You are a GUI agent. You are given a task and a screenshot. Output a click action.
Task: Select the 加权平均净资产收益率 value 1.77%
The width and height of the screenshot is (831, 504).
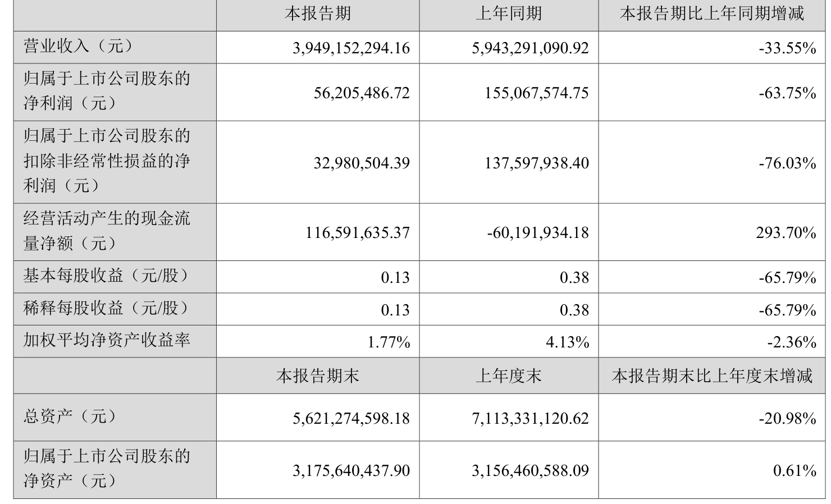point(389,342)
